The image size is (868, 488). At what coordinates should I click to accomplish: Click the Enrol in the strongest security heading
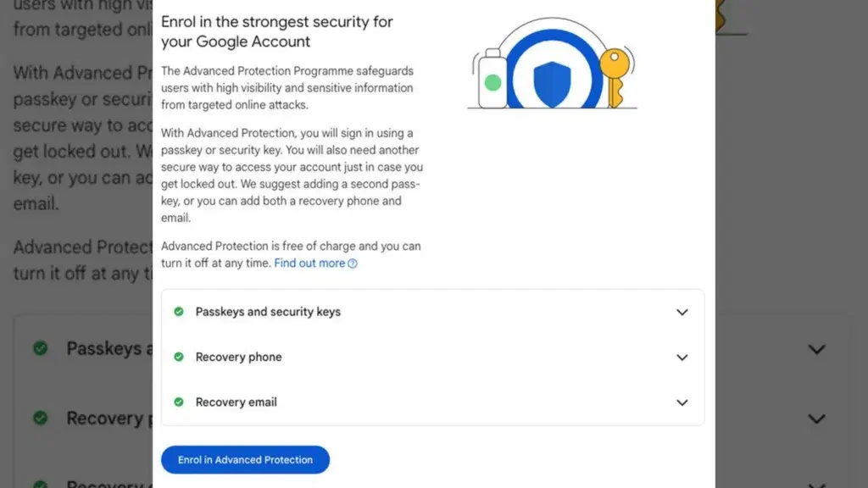click(x=276, y=31)
